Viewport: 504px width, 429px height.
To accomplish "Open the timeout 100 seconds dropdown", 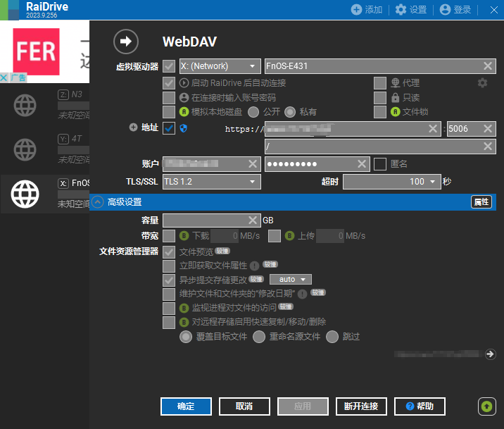I will pyautogui.click(x=392, y=182).
